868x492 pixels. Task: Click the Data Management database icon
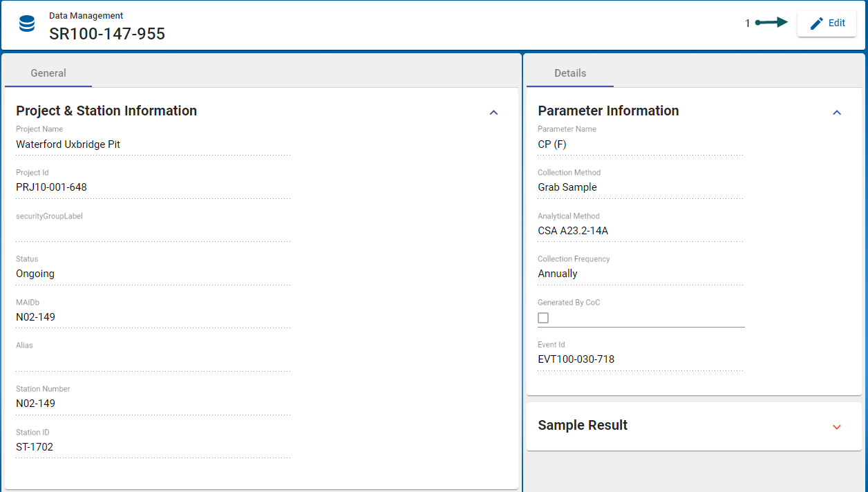pos(27,24)
